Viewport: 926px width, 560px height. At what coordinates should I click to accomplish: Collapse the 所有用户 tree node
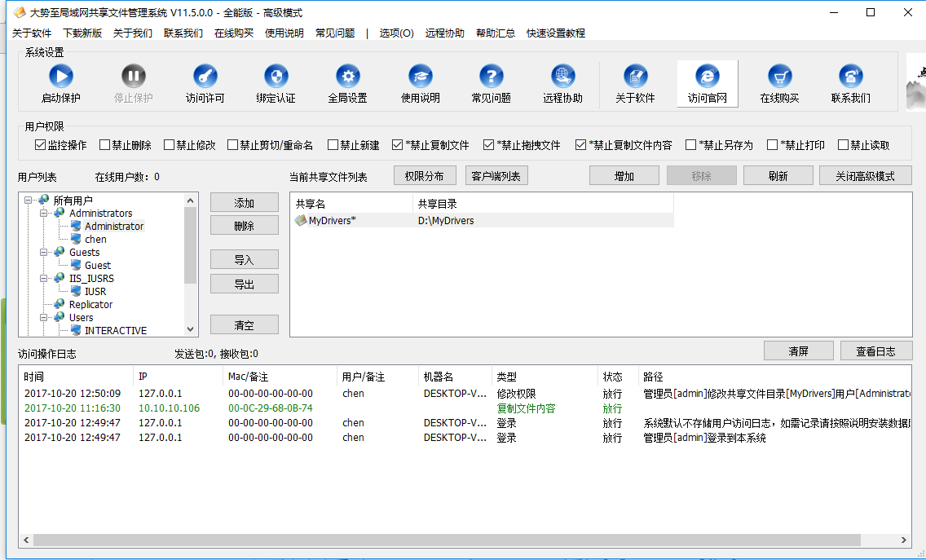[x=28, y=201]
